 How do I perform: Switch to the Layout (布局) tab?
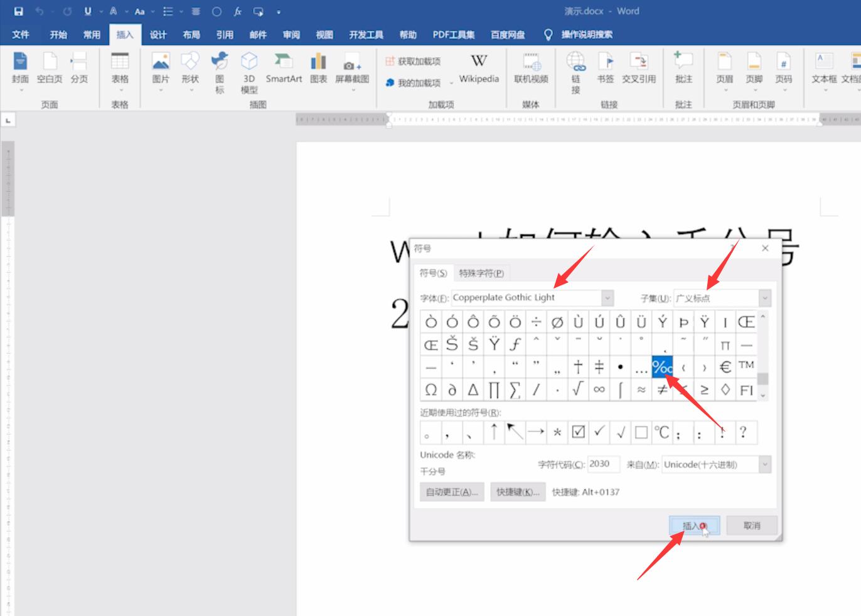191,35
